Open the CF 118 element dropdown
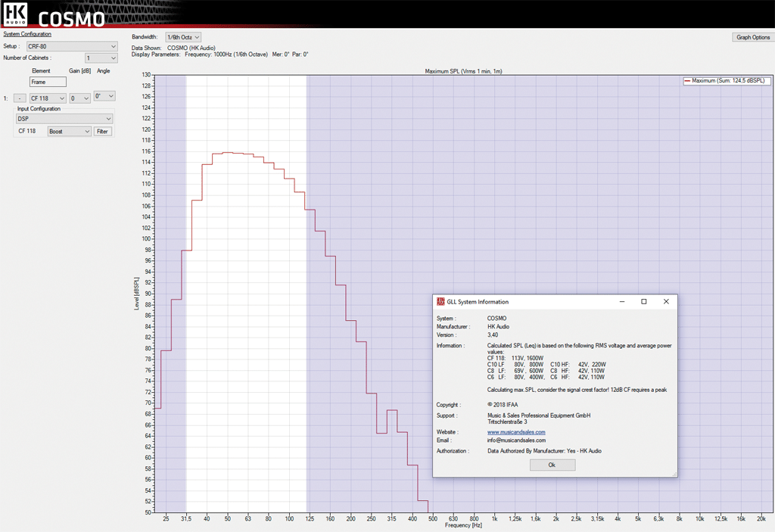Screen dimensions: 775x532 (x=48, y=98)
